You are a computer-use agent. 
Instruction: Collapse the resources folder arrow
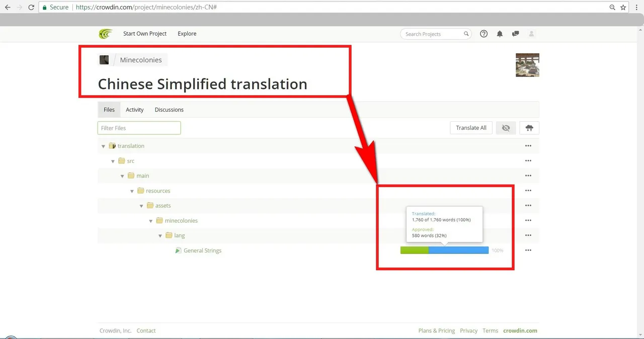132,191
